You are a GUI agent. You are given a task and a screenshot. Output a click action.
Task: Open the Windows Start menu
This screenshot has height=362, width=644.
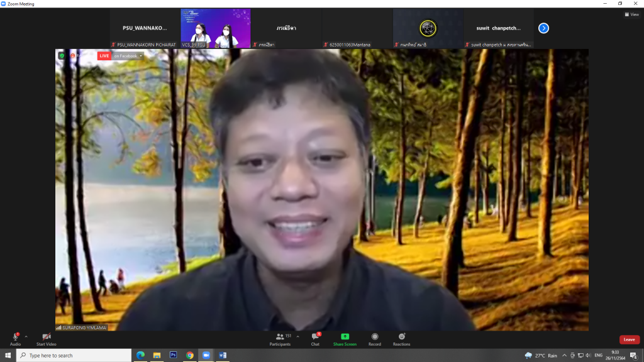(8, 355)
